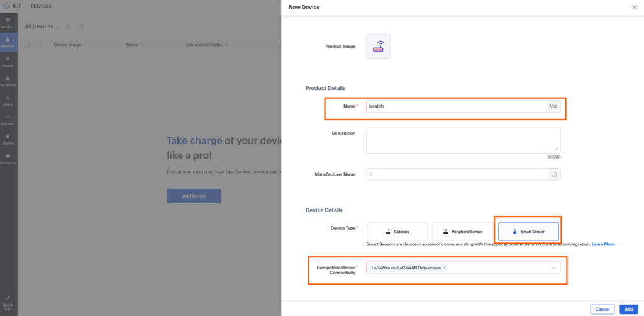Click into the Description text area
This screenshot has height=316, width=644.
click(x=464, y=140)
